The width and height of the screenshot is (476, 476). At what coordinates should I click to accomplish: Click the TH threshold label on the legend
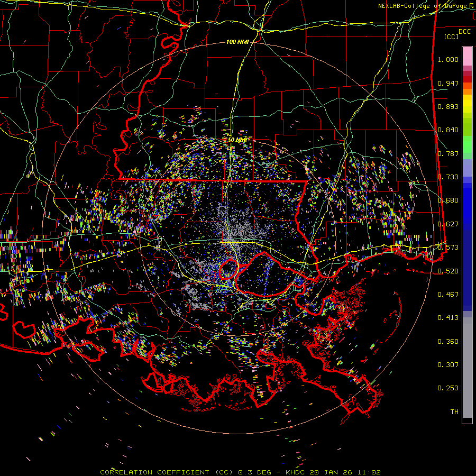pos(454,412)
